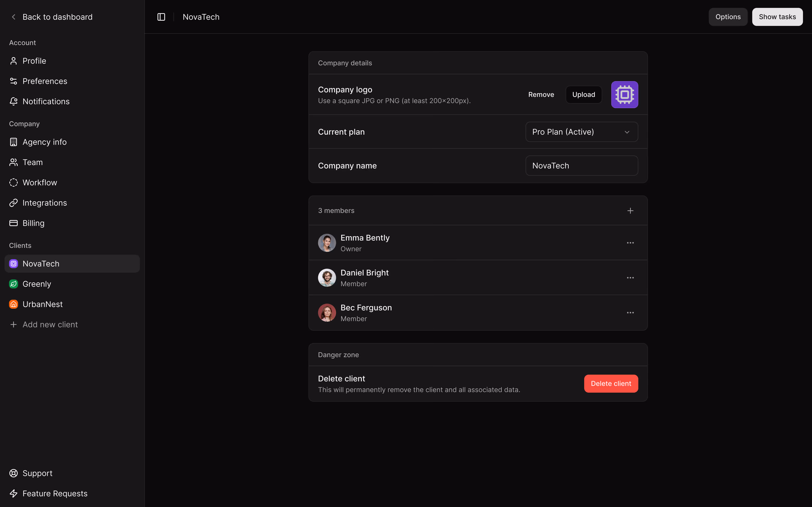Open Billing via the credit card icon
Screen dimensions: 812x507
pos(13,223)
